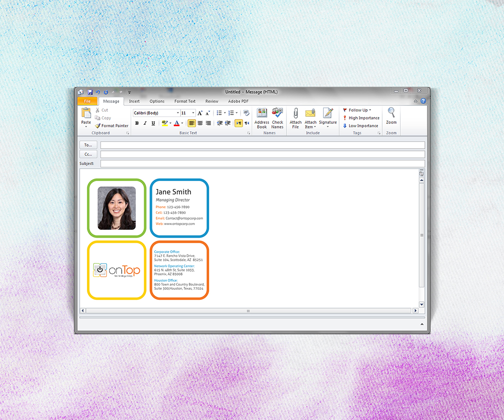Open the font name dropdown
The image size is (504, 420).
coord(178,113)
